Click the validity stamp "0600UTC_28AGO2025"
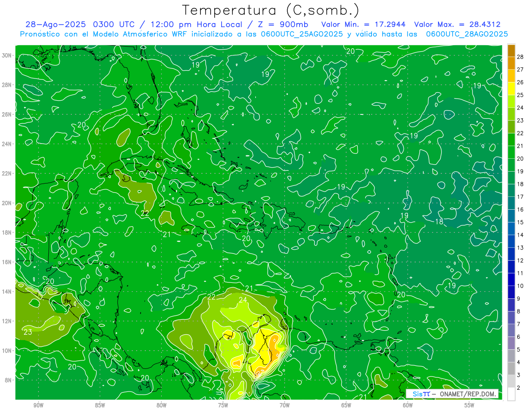The height and width of the screenshot is (411, 532). pos(467,34)
